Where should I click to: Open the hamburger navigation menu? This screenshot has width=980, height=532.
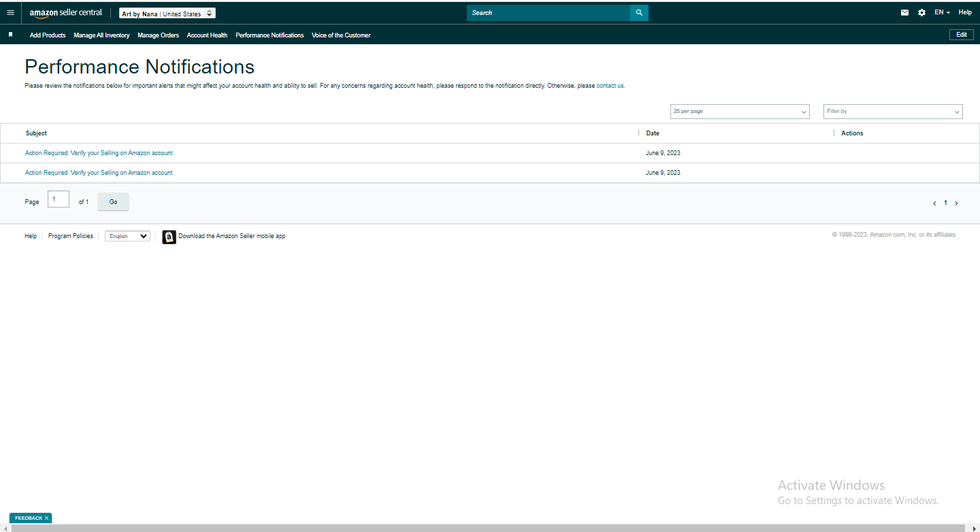[x=10, y=12]
